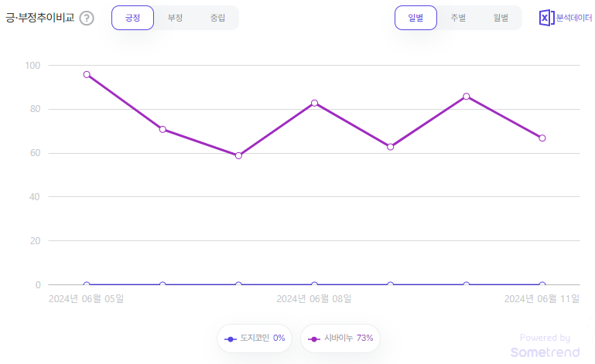Click 시바이누 lowest point near 59
Image resolution: width=595 pixels, height=364 pixels.
coord(238,155)
